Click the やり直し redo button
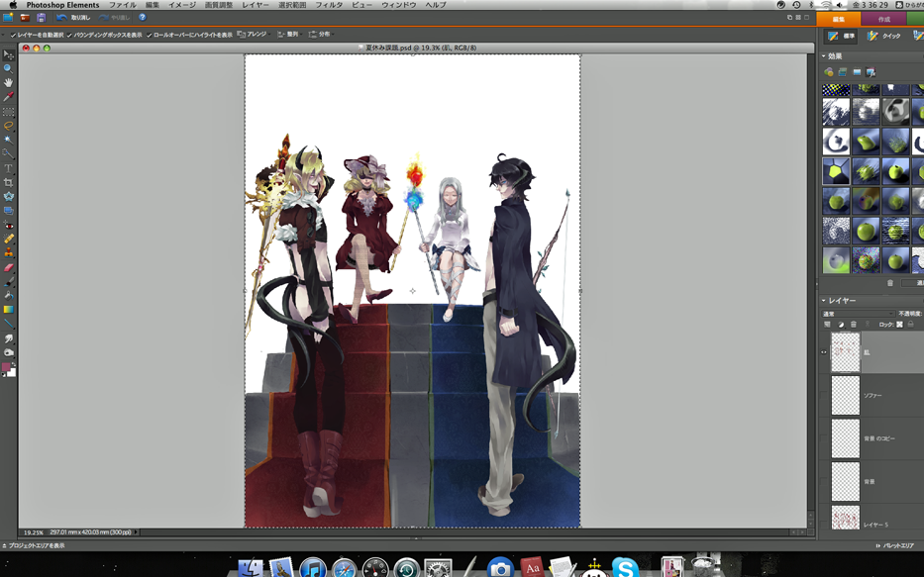The height and width of the screenshot is (577, 924). click(115, 18)
